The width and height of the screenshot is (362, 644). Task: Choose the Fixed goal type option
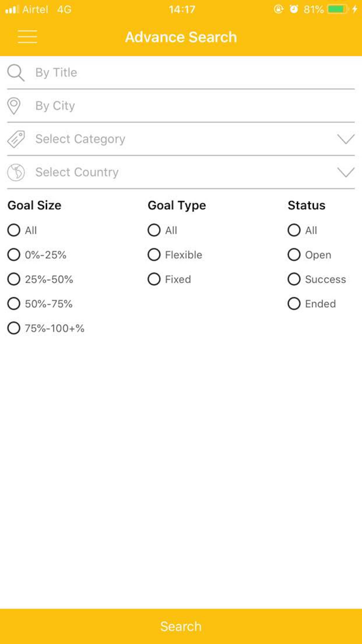pos(154,279)
